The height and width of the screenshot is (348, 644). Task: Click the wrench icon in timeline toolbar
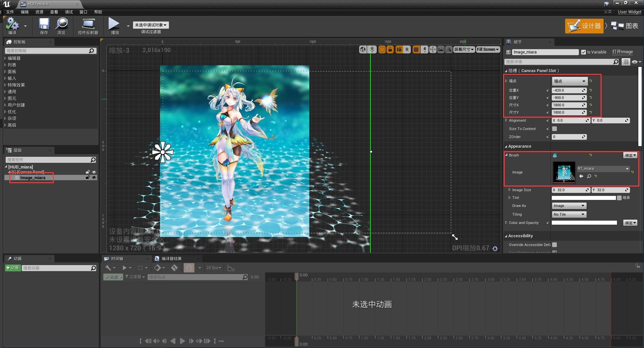click(x=108, y=268)
